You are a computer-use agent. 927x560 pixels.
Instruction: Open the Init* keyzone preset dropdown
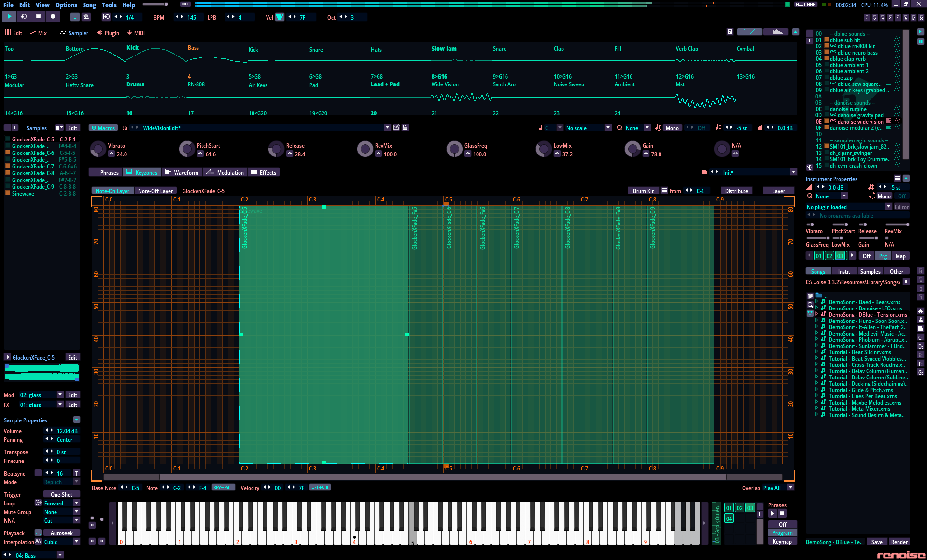pos(793,172)
